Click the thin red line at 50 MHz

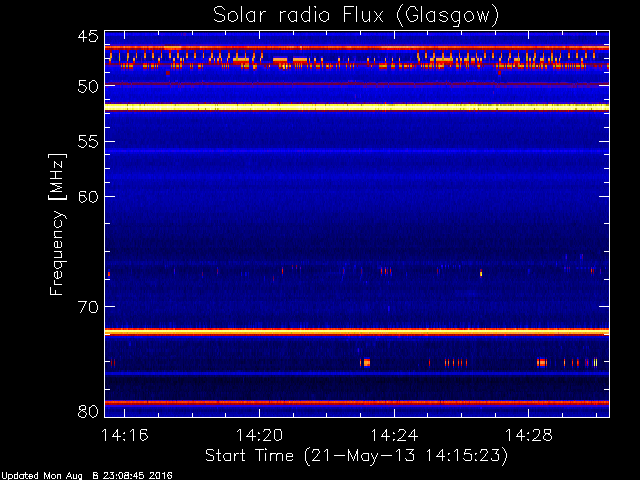point(357,84)
